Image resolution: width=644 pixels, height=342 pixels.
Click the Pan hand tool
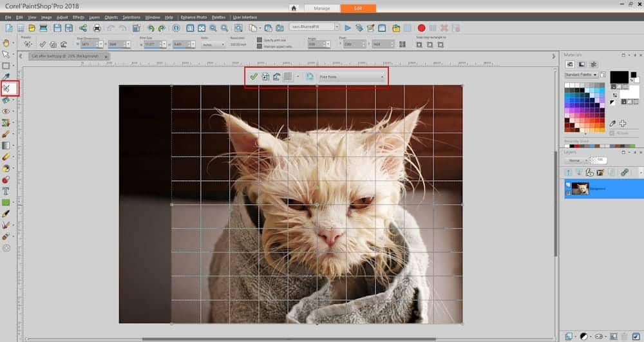tap(7, 43)
